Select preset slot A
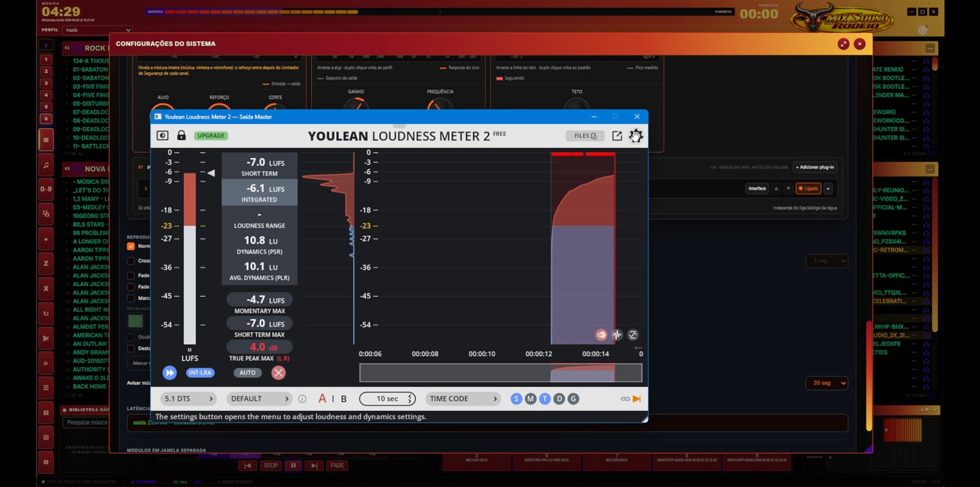Viewport: 980px width, 487px height. pos(322,399)
